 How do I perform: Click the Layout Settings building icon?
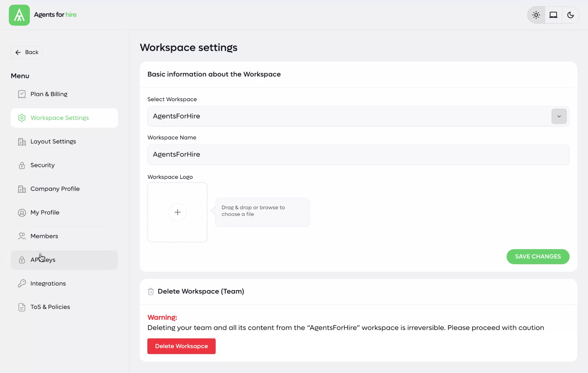click(x=22, y=142)
